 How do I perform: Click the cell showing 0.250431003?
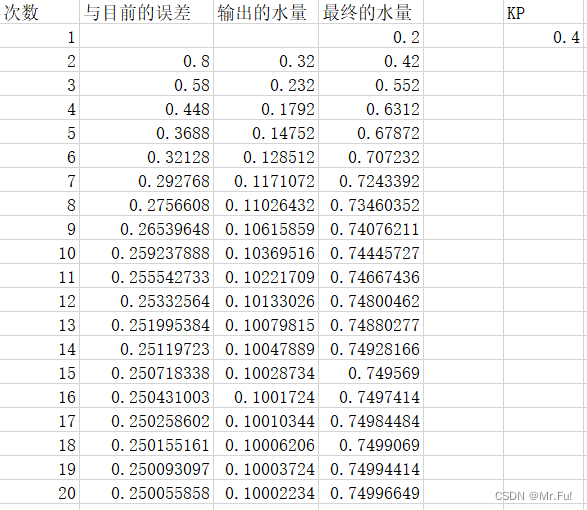pyautogui.click(x=146, y=395)
